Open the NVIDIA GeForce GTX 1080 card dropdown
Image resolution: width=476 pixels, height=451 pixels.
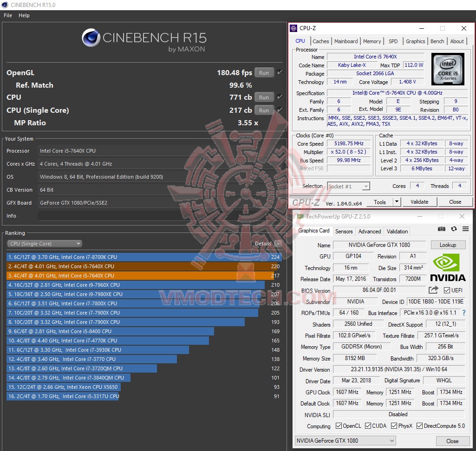345,440
